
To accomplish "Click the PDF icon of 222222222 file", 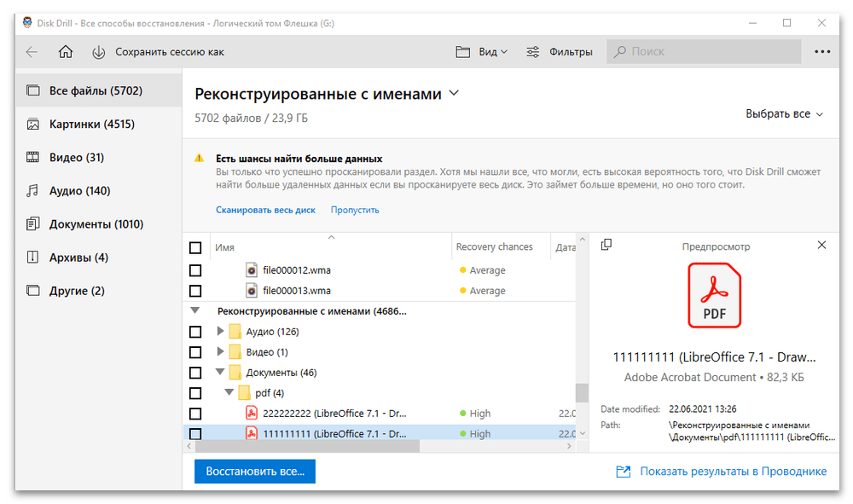I will tap(252, 413).
